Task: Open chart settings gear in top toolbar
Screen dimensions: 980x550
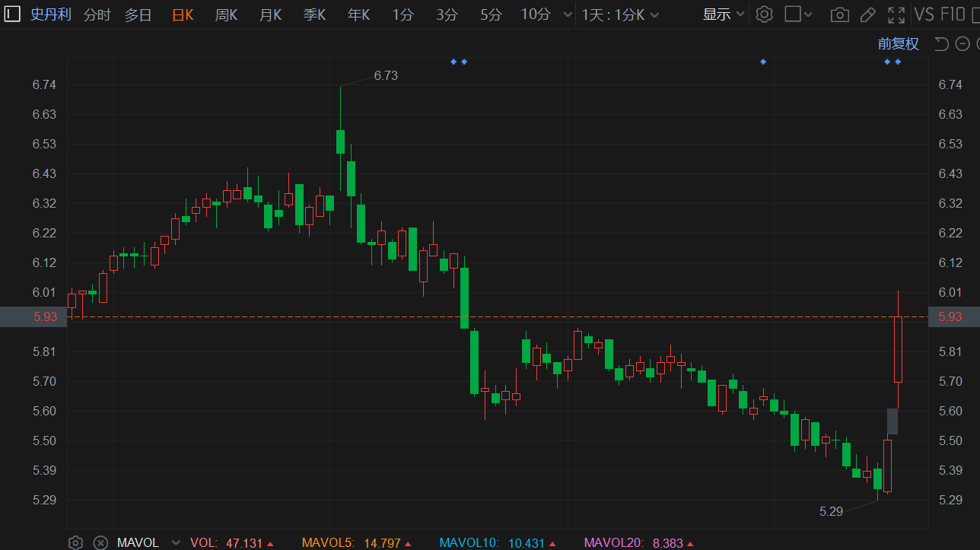Action: (765, 14)
